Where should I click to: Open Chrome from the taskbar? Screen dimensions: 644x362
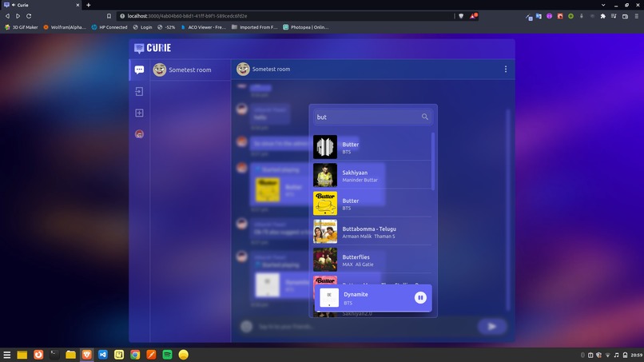click(x=135, y=355)
